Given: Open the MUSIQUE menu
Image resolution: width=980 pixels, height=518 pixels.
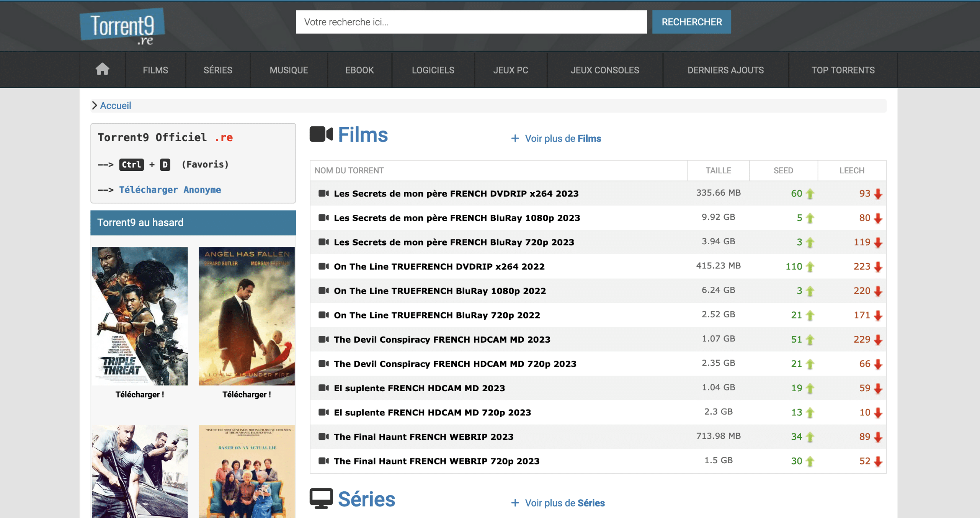Looking at the screenshot, I should 289,70.
